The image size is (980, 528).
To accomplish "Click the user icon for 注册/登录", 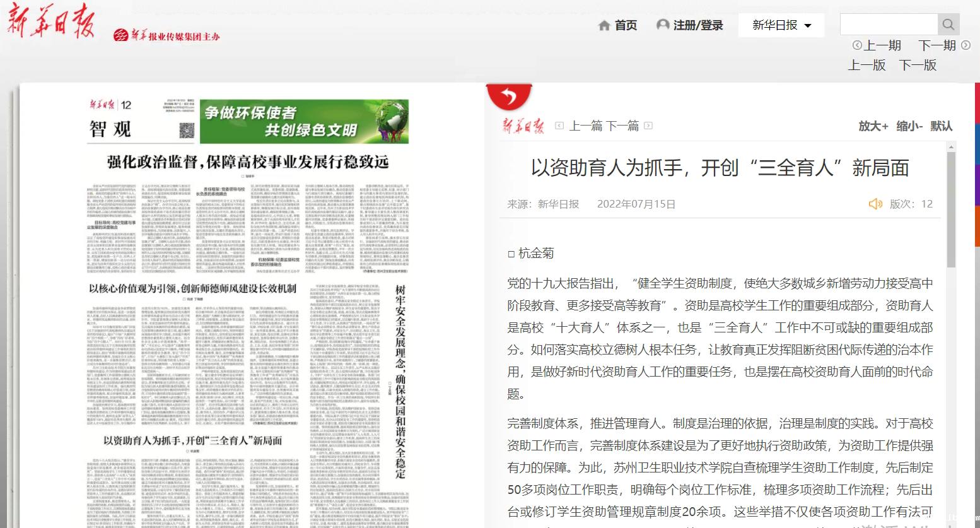I will pyautogui.click(x=663, y=25).
